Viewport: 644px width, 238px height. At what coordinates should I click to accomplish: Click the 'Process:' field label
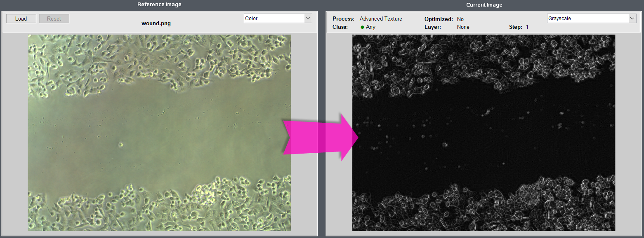click(343, 19)
